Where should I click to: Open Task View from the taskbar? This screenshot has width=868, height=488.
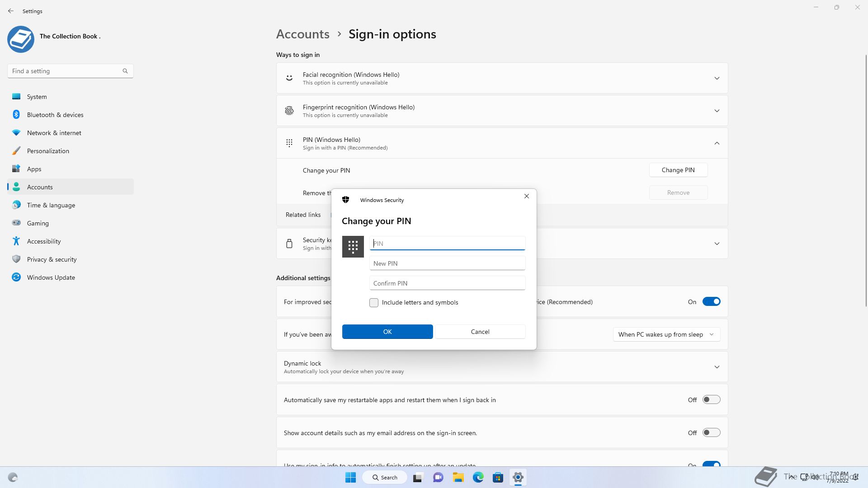click(418, 477)
